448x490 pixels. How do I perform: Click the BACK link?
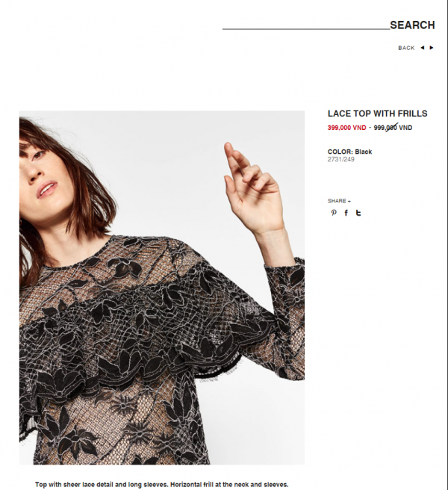(x=406, y=48)
